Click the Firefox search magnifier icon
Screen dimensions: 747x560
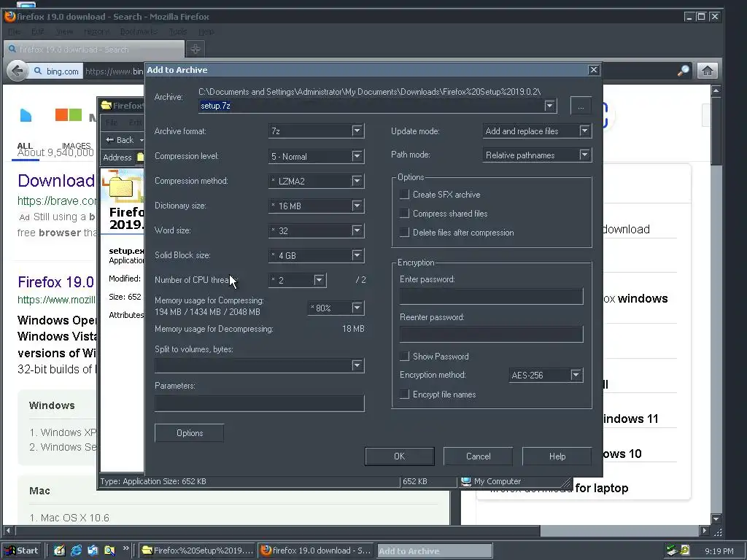[x=683, y=71]
